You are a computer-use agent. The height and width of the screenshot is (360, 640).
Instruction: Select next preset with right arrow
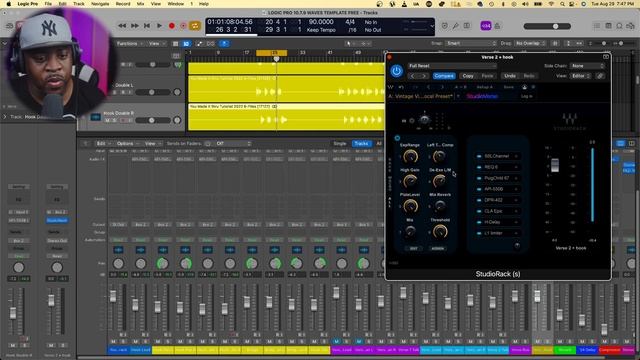(x=424, y=76)
